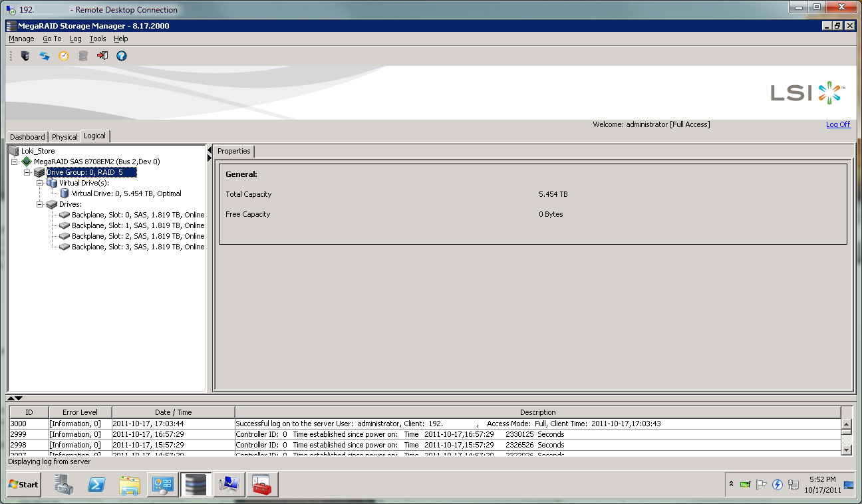Click the clock icon in the toolbar
This screenshot has height=504, width=862.
click(x=64, y=56)
